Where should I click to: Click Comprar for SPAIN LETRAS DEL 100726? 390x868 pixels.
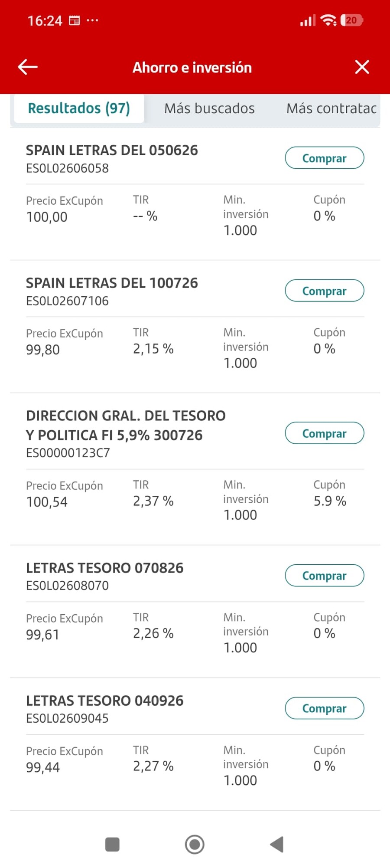coord(324,291)
